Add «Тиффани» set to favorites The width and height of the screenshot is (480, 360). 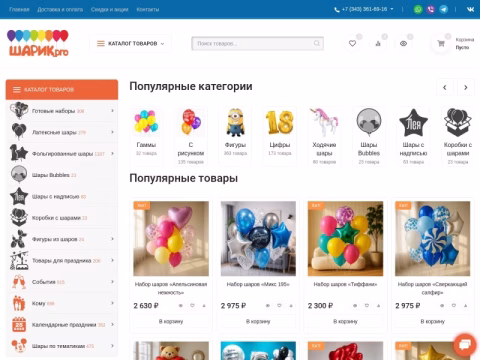pyautogui.click(x=367, y=305)
